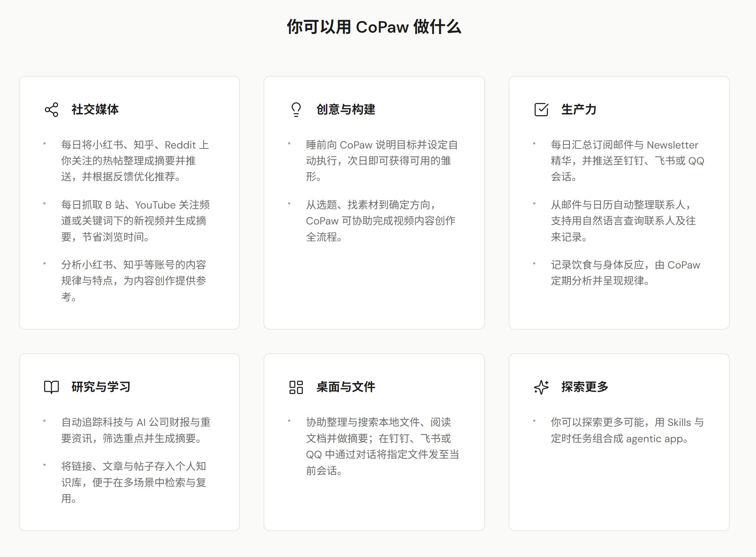Click the page title 你可以用 CoPaw 做什么

pos(374,27)
